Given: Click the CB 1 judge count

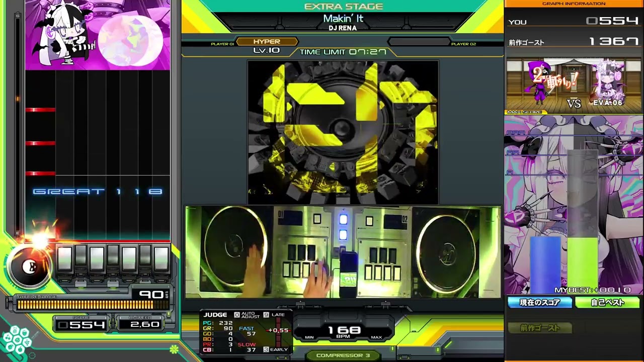Looking at the screenshot, I should [x=218, y=350].
